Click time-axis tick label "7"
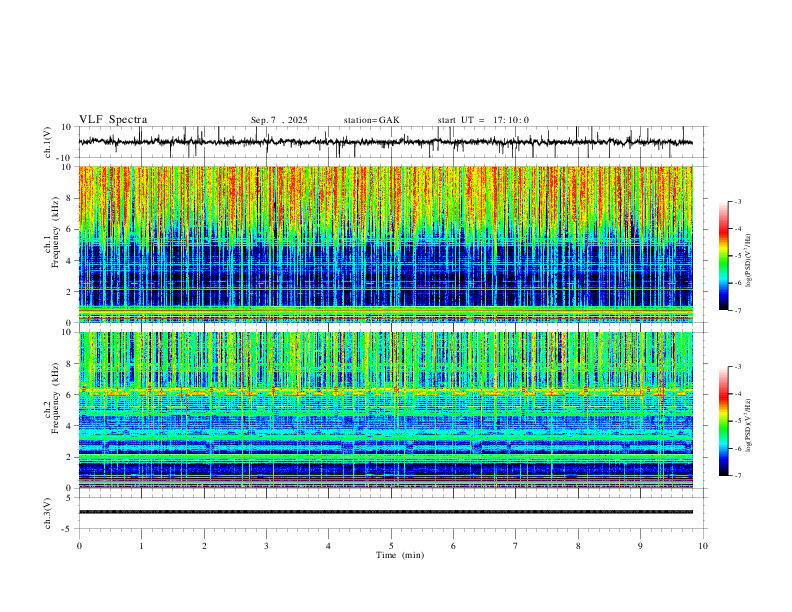The width and height of the screenshot is (792, 612). (516, 546)
